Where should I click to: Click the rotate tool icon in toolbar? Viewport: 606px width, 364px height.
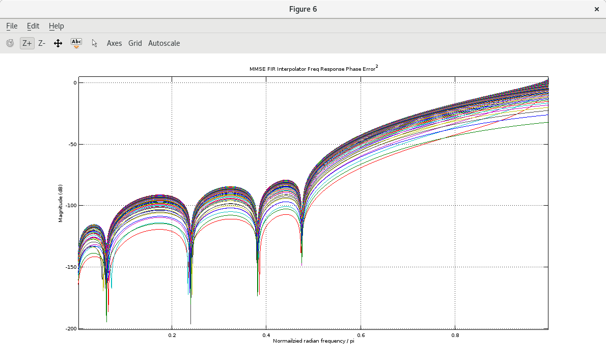(x=10, y=43)
